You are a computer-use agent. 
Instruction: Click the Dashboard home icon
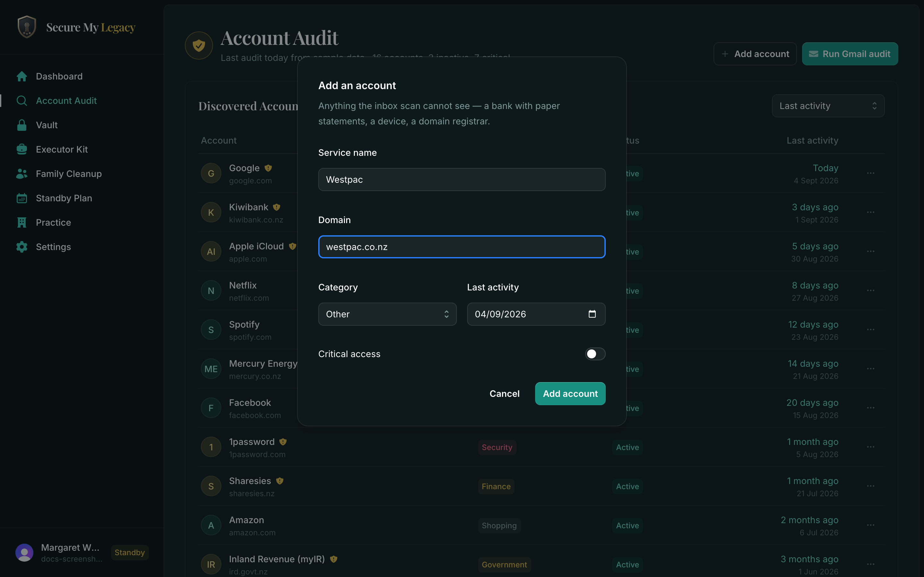tap(22, 76)
